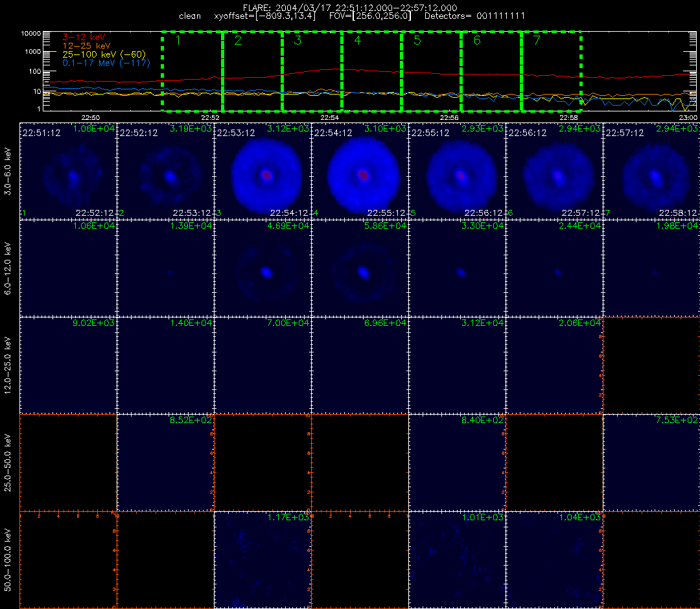Open the 50.0-100.0 keV image with peak 1.04E+03

click(554, 560)
